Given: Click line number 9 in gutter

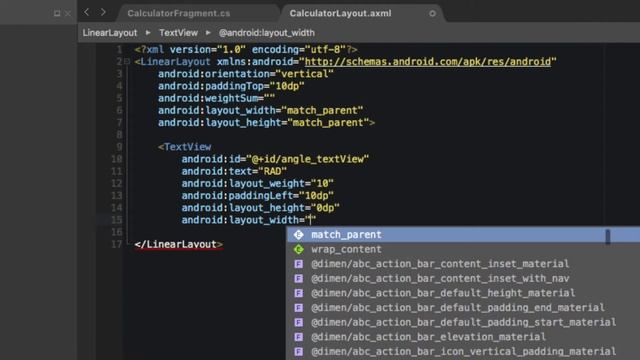Looking at the screenshot, I should coord(119,147).
